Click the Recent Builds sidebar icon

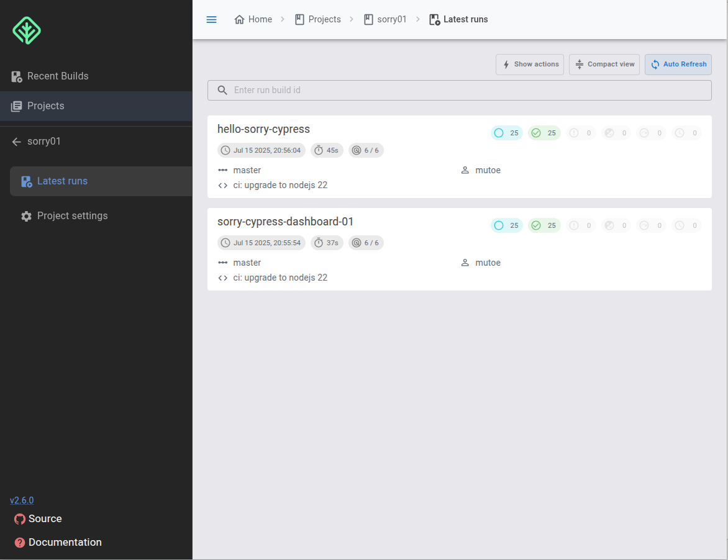(x=17, y=76)
